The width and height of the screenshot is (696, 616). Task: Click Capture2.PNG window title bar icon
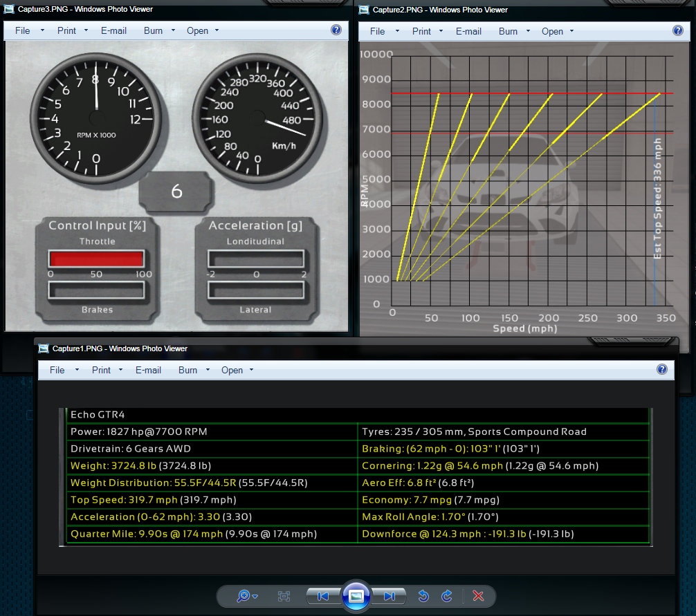point(364,10)
